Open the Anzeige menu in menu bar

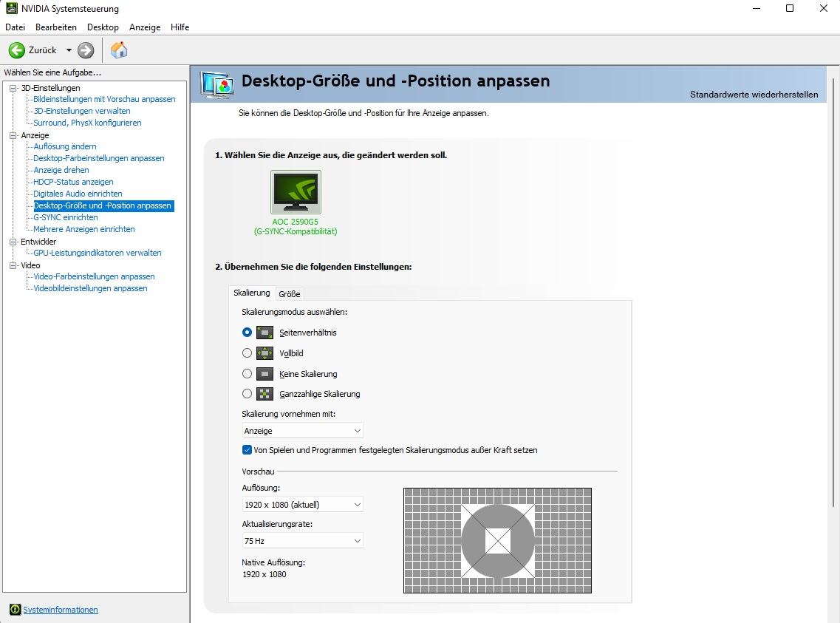point(145,27)
